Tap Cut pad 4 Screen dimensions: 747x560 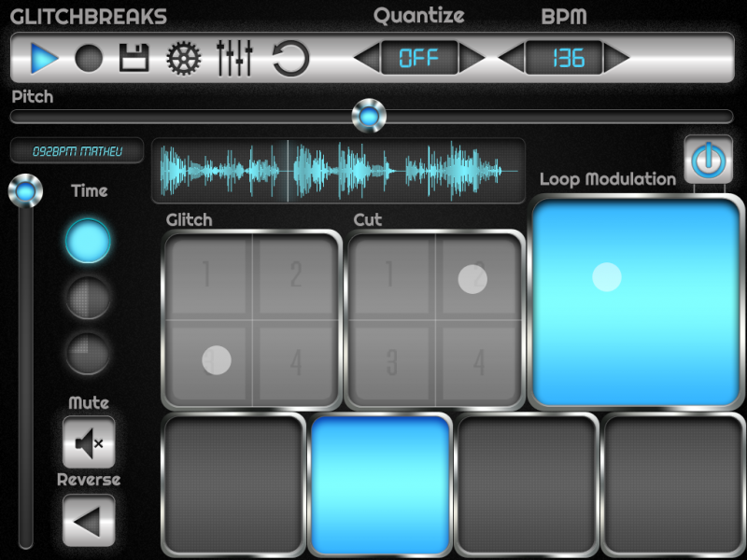click(478, 362)
